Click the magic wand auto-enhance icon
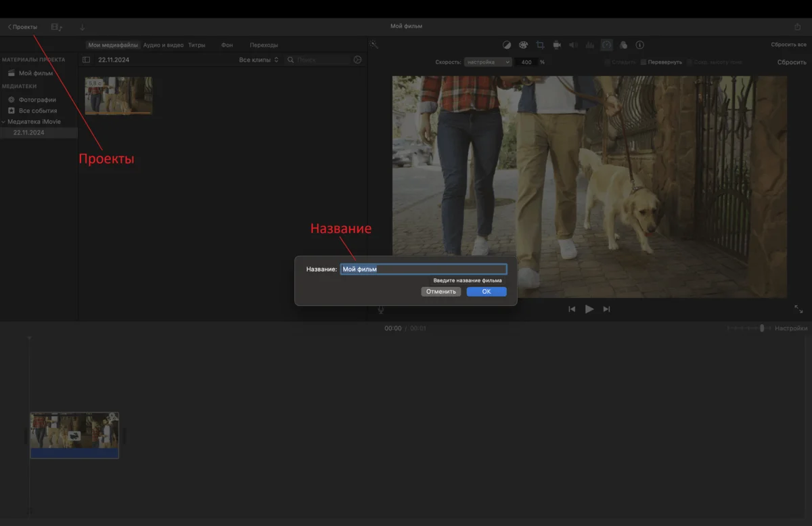 (x=374, y=45)
